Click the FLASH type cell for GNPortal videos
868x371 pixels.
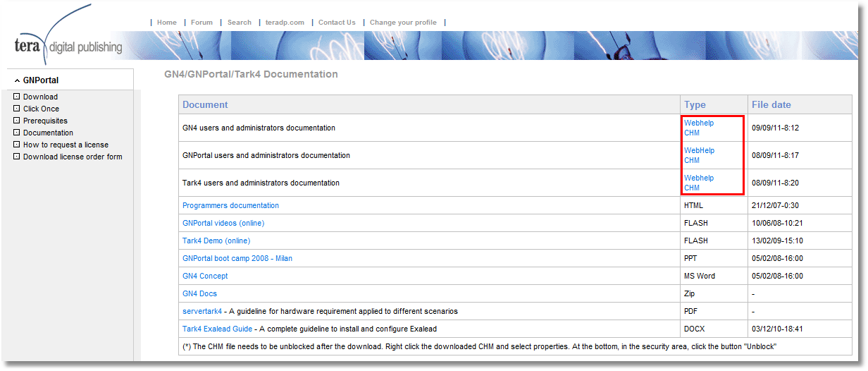click(696, 223)
